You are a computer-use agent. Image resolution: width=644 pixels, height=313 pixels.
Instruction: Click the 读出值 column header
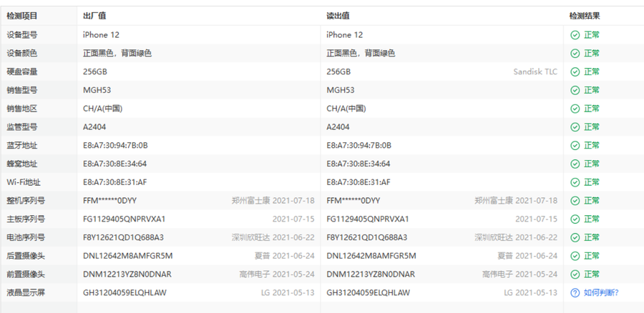(x=338, y=16)
